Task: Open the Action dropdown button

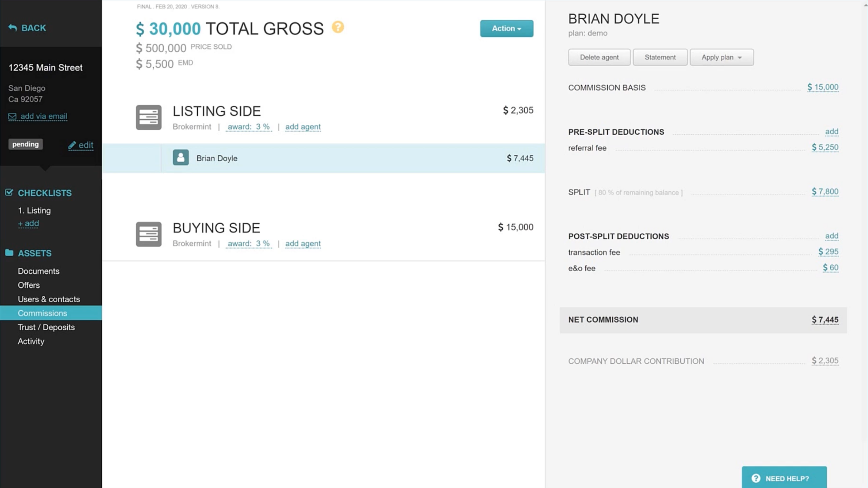Action: click(x=506, y=28)
